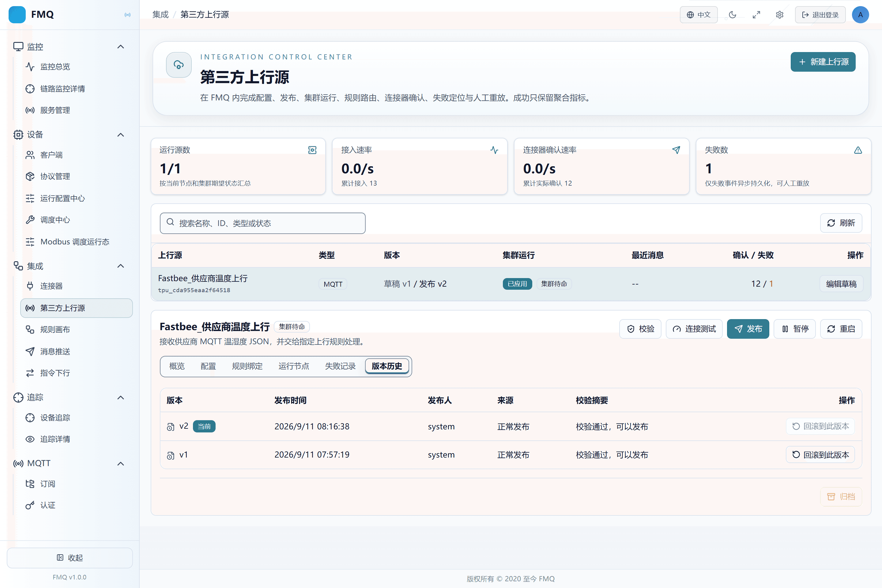Open 链路监控详情 menu item

[77, 89]
